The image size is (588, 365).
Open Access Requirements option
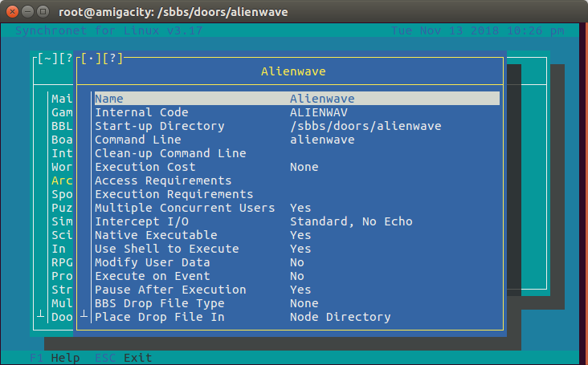(x=297, y=180)
